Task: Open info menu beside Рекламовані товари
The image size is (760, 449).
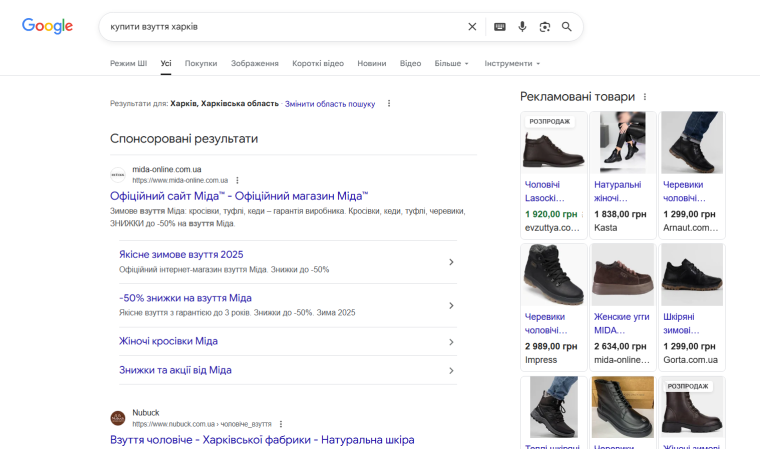Action: point(645,97)
